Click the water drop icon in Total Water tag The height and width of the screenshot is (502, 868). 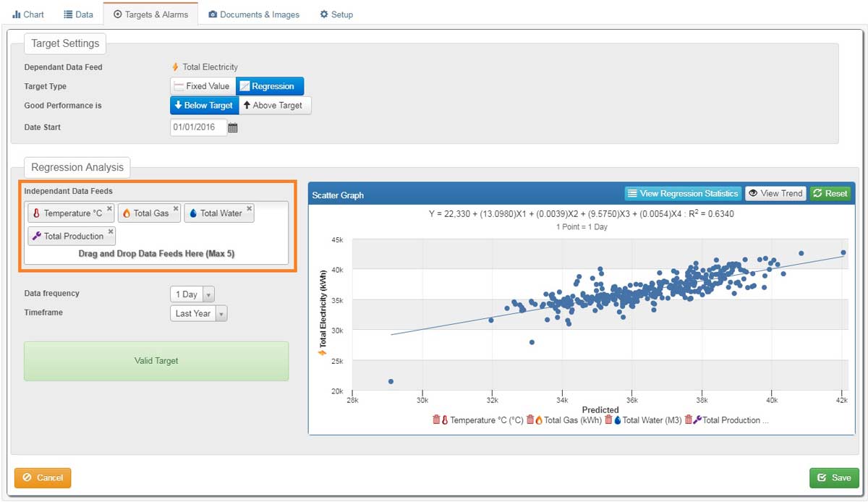pos(193,213)
